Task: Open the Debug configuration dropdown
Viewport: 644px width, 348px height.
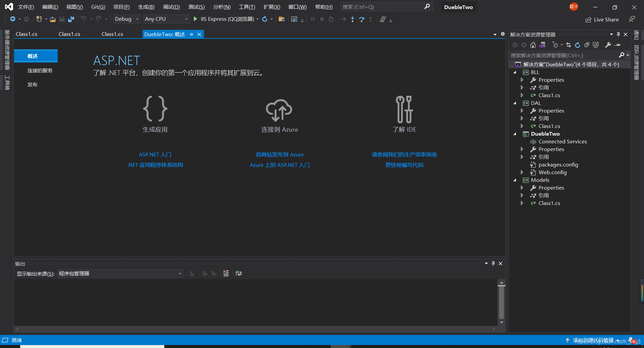Action: pyautogui.click(x=126, y=19)
